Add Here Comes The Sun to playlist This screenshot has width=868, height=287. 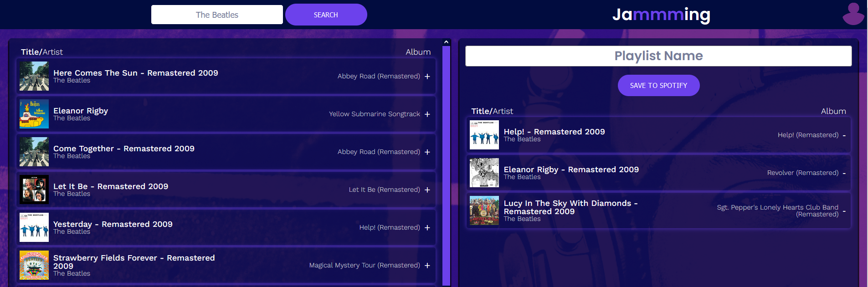click(427, 77)
